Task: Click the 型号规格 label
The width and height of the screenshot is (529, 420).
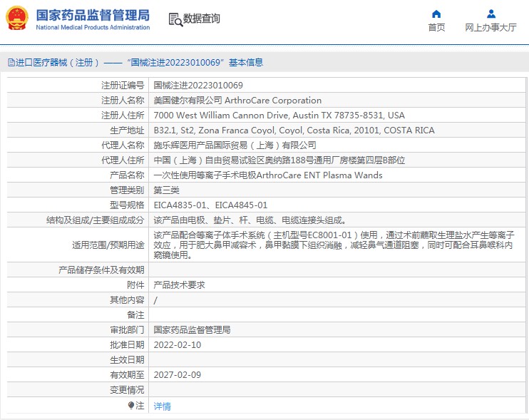Action: click(x=127, y=205)
